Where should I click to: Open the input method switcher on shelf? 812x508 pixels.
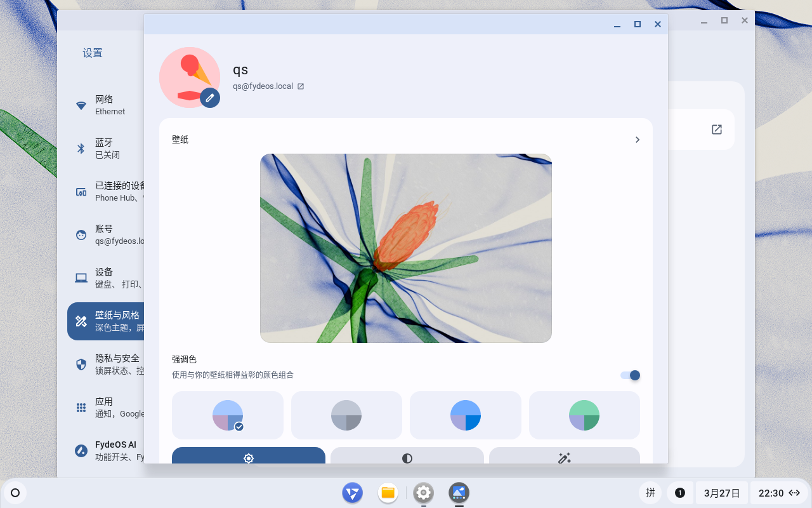pyautogui.click(x=650, y=493)
